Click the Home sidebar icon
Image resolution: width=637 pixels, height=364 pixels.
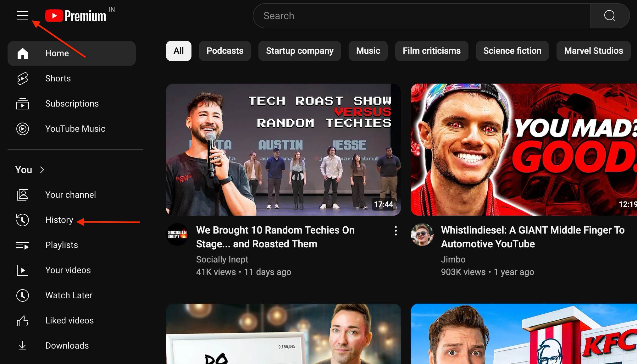[x=22, y=53]
